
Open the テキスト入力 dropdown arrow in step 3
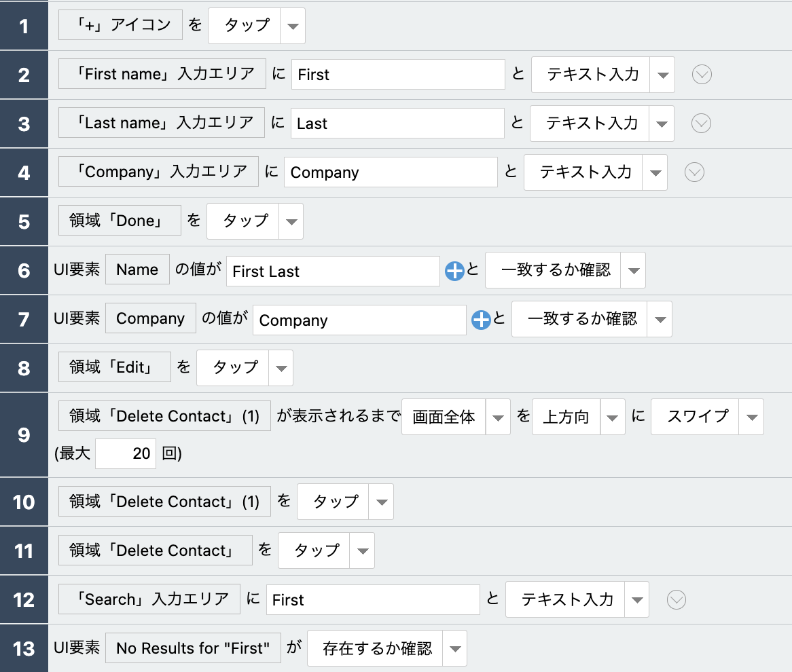(662, 123)
